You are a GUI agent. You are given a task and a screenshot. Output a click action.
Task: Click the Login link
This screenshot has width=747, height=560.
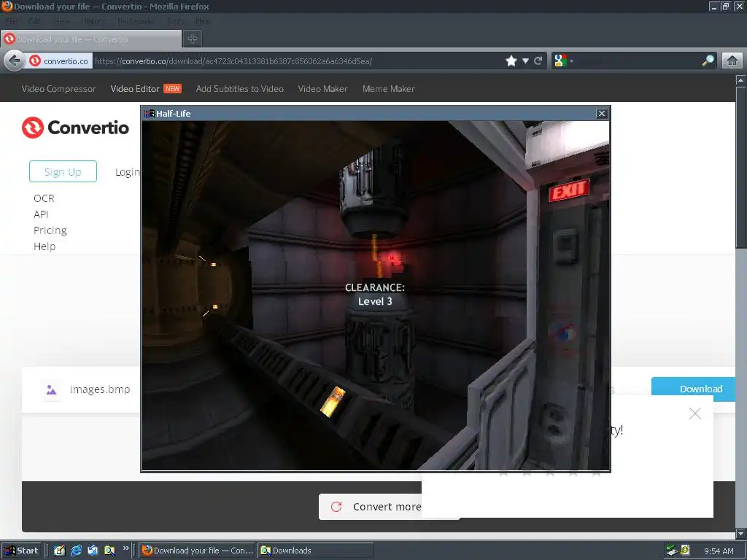(127, 172)
